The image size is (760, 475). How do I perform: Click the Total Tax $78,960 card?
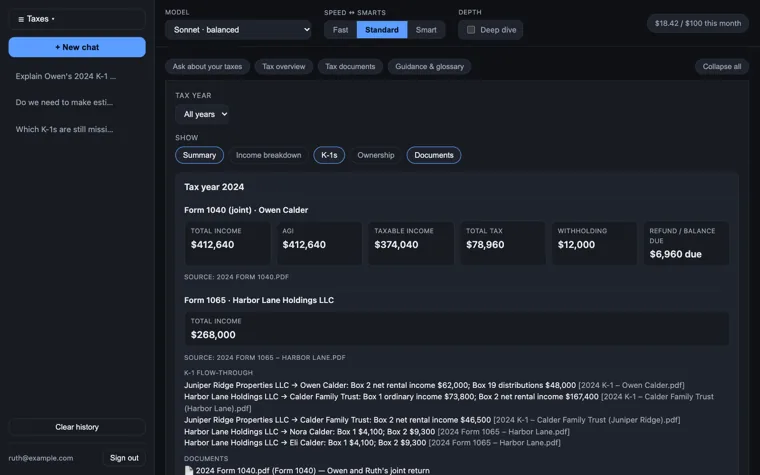point(503,243)
